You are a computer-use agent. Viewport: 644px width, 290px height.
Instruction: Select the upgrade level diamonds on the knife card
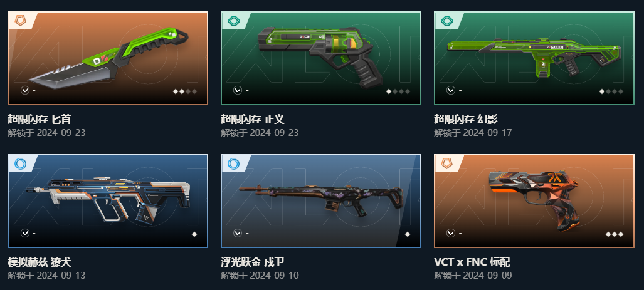point(185,91)
